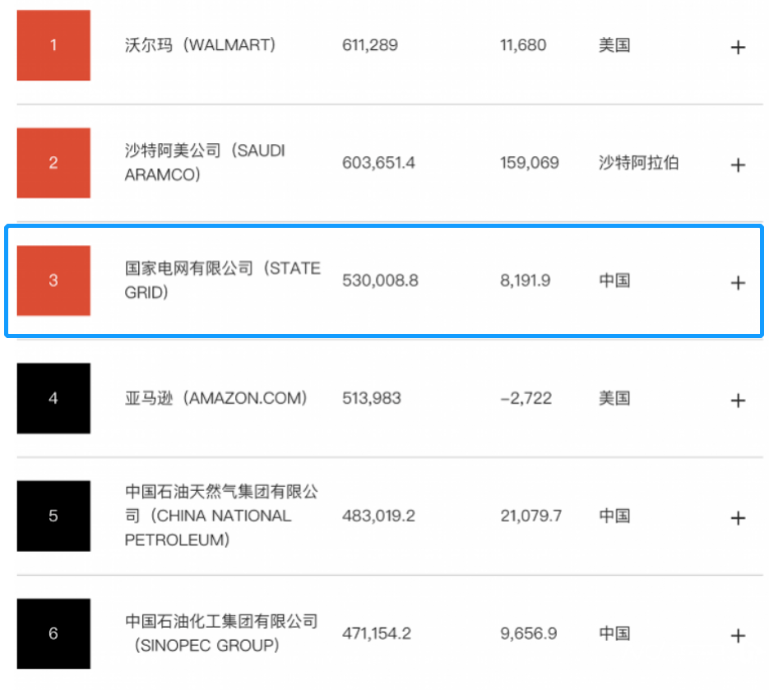Image resolution: width=769 pixels, height=700 pixels.
Task: Open 沃尔玛 (WALMART) company name
Action: (200, 45)
